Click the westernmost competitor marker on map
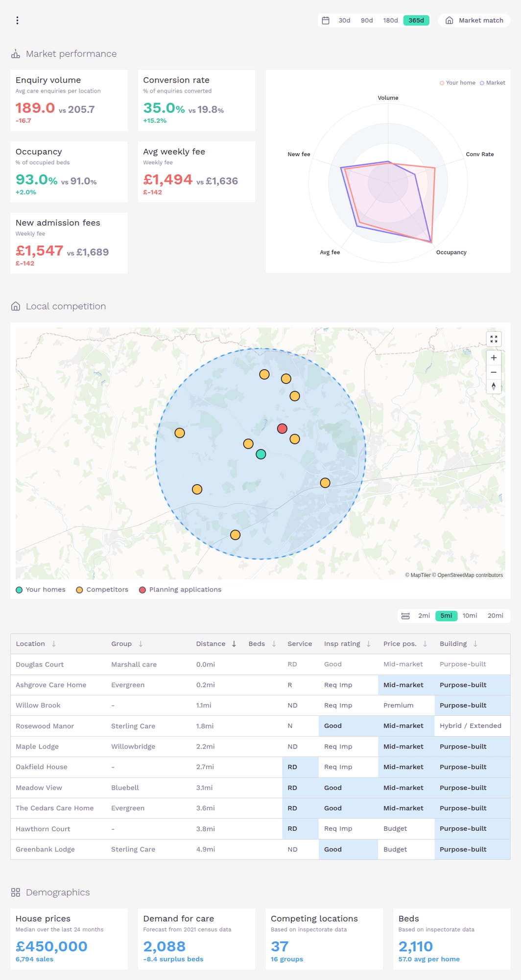 pyautogui.click(x=180, y=433)
